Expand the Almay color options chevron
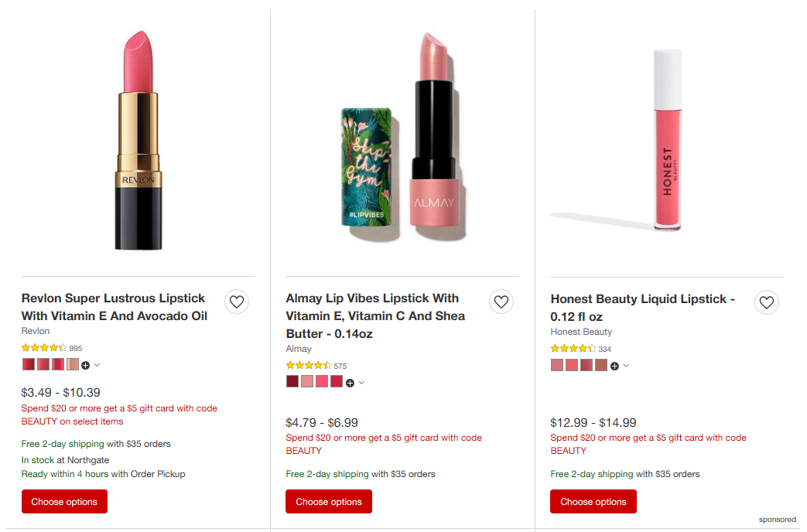This screenshot has width=807, height=532. (361, 383)
